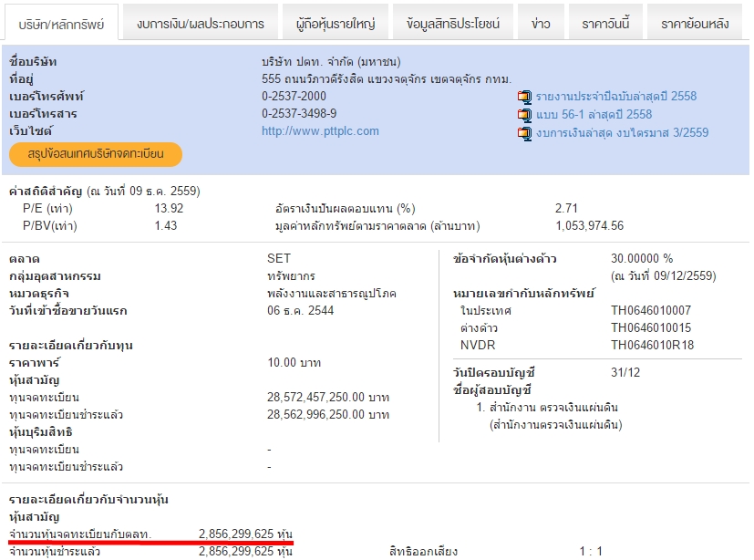Click the document icon beside งบการเงินล่าสุด
The image size is (754, 560).
(x=524, y=133)
